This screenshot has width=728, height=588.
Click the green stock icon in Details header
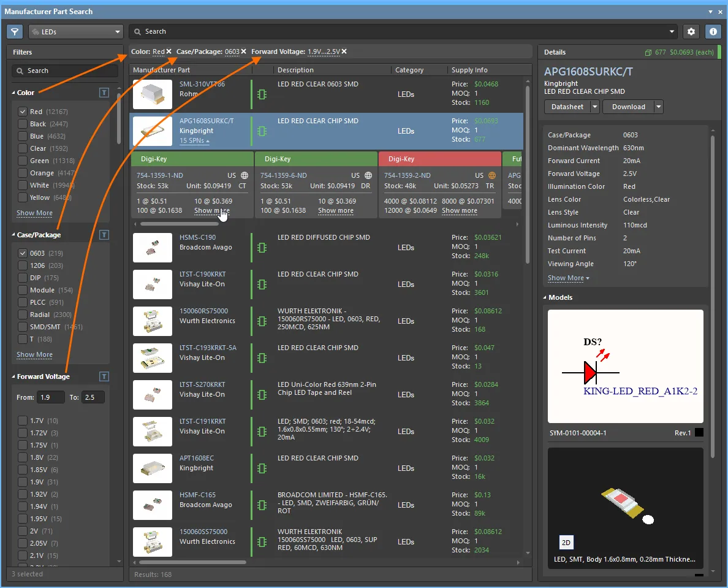(648, 53)
